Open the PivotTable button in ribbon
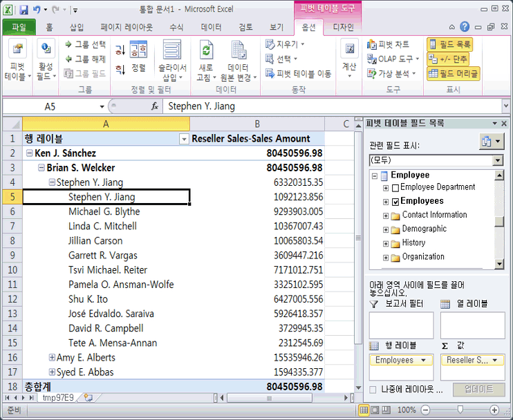This screenshot has width=513, height=420. 17,60
